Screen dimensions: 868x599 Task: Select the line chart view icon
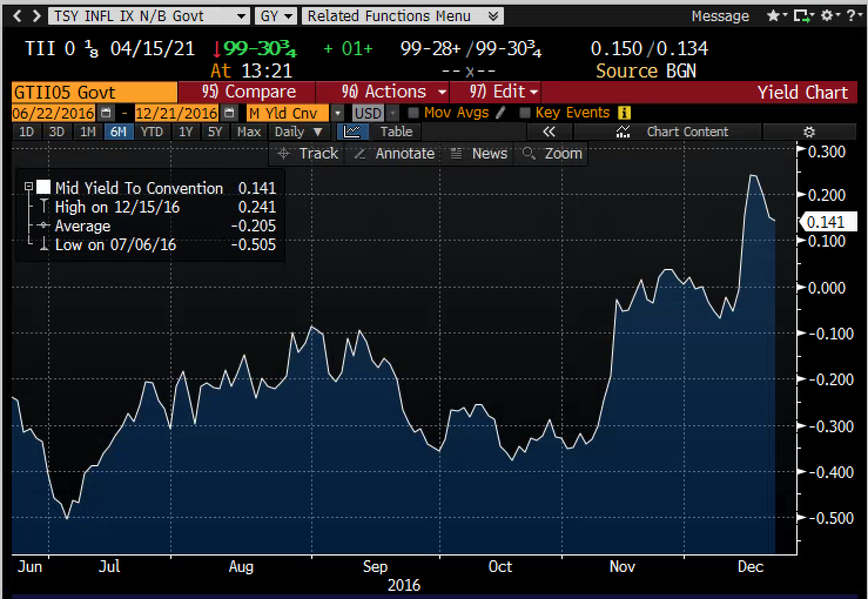(352, 132)
